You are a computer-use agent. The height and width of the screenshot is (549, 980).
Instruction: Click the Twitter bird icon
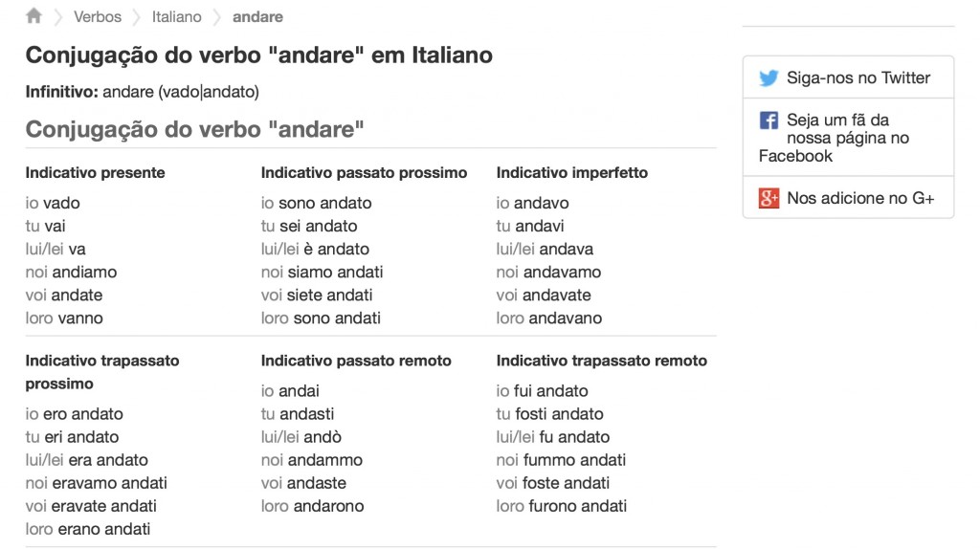click(768, 78)
